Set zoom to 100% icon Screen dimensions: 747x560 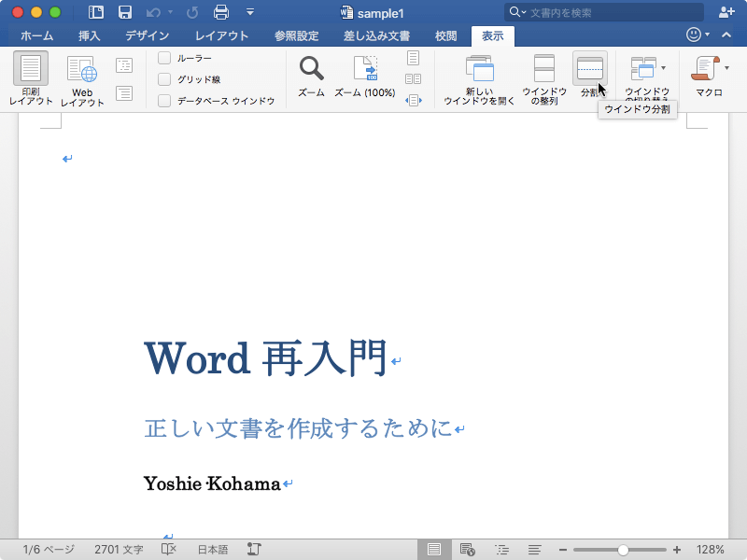(364, 70)
